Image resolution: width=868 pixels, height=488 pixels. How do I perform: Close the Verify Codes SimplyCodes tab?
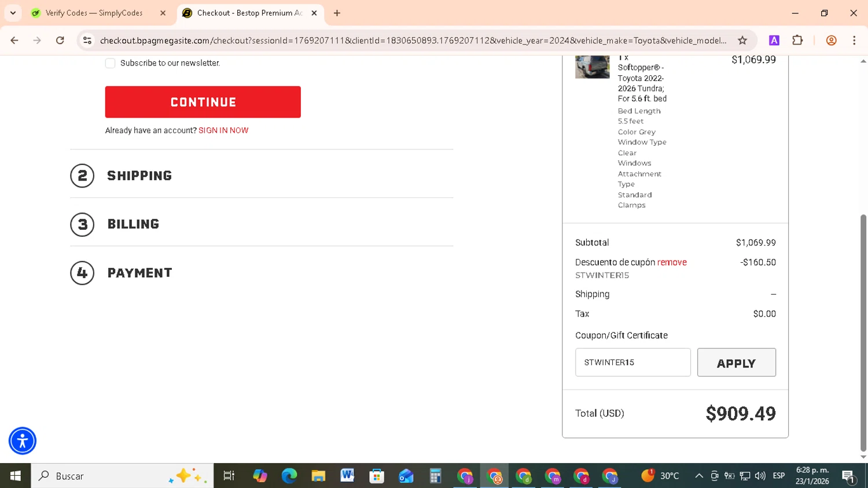163,13
